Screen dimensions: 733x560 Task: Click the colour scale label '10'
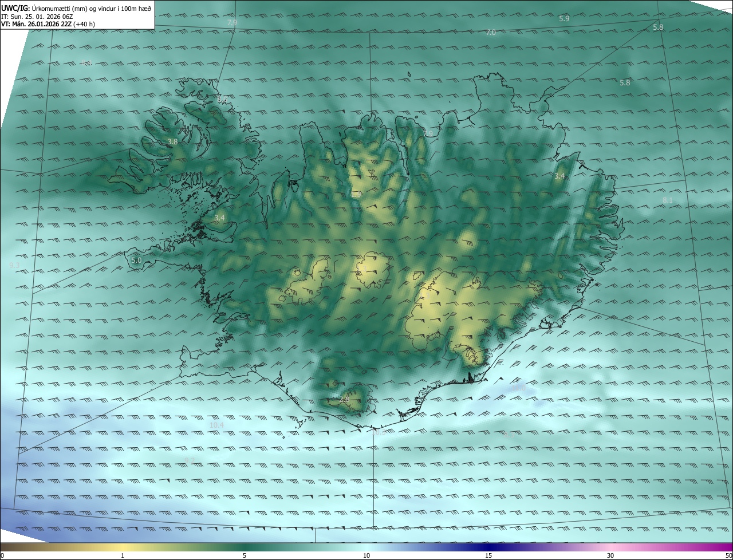pos(366,555)
